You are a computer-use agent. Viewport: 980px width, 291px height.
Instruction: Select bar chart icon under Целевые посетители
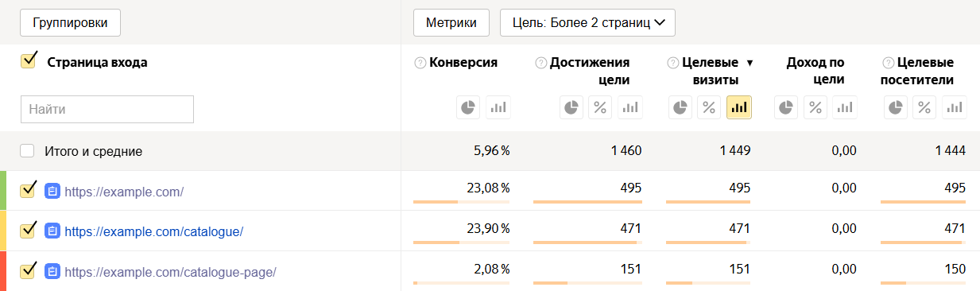point(955,107)
